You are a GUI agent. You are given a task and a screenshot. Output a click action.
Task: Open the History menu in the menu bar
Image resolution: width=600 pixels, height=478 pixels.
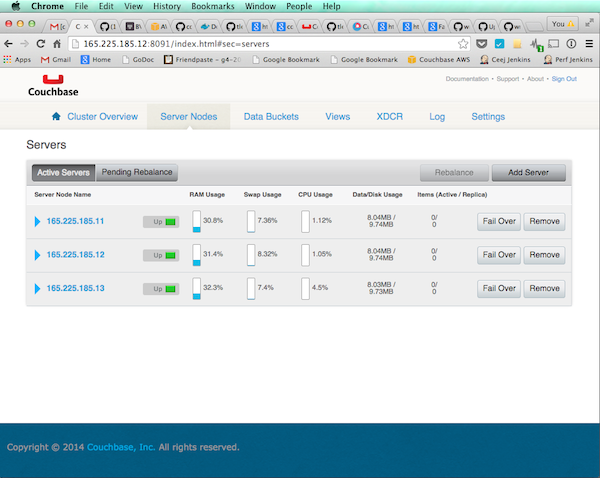tap(167, 7)
